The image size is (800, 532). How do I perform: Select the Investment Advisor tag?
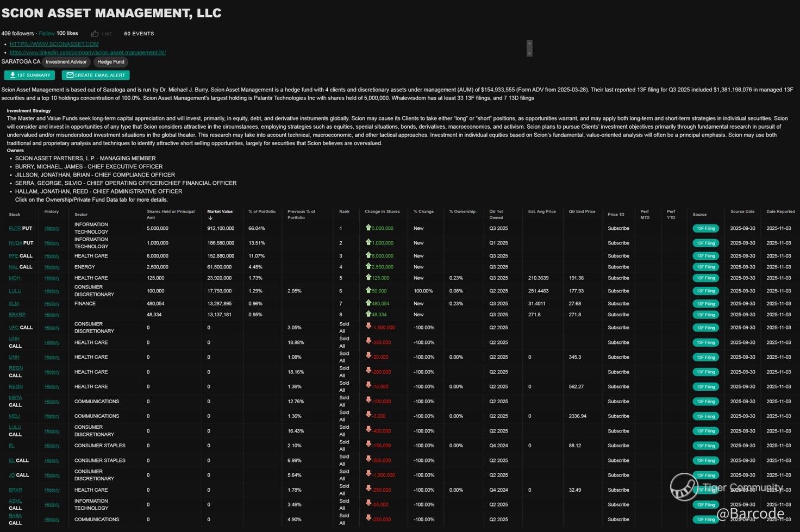tap(66, 62)
